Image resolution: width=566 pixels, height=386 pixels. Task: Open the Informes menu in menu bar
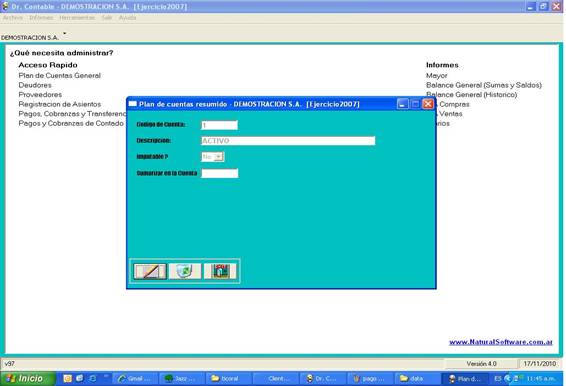click(41, 17)
